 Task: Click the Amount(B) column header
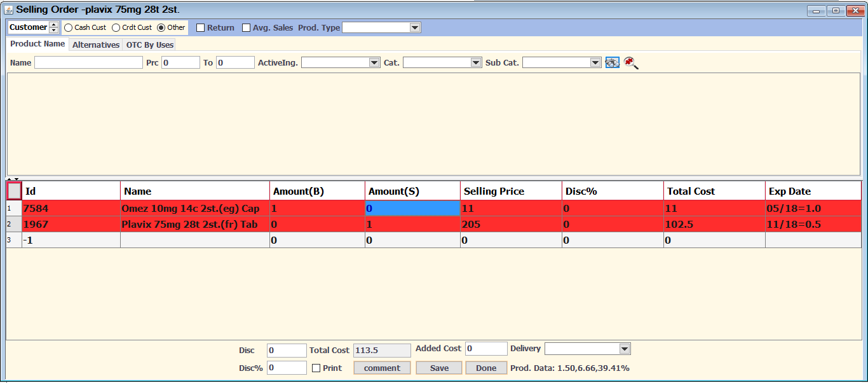[318, 191]
